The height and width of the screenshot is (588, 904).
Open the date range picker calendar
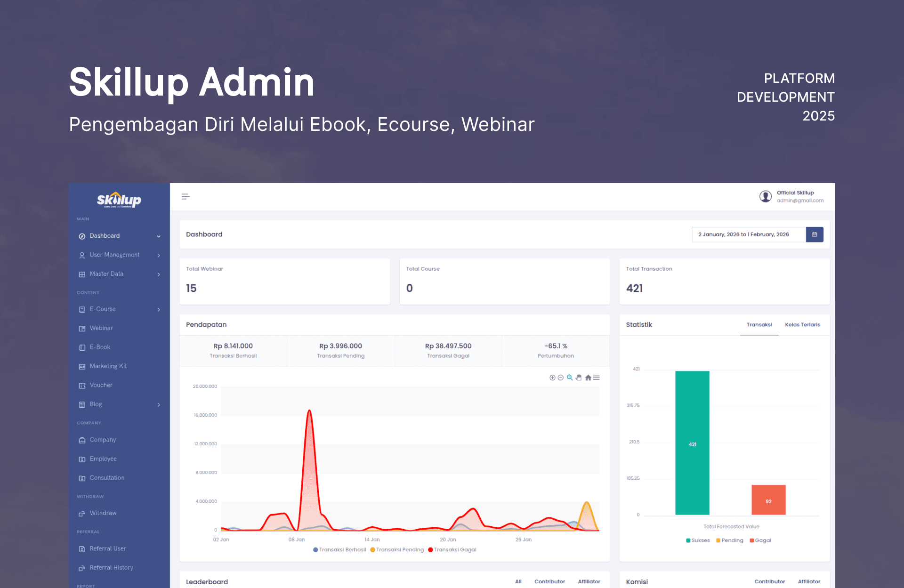click(815, 234)
